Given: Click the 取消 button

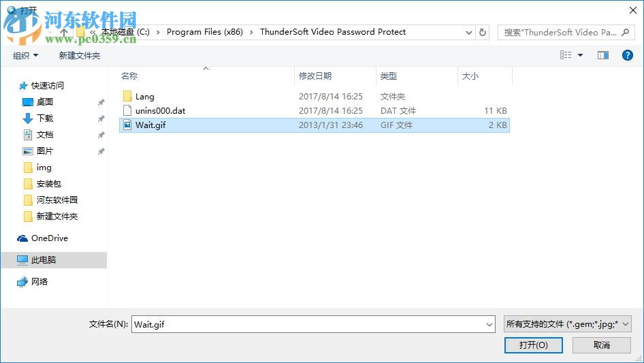Looking at the screenshot, I should pyautogui.click(x=602, y=345).
